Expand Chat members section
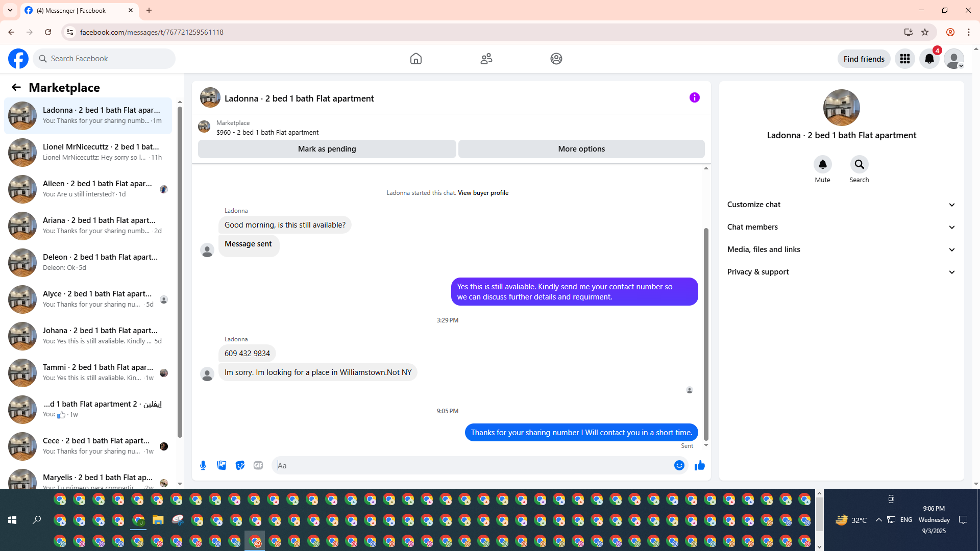Viewport: 980px width, 551px height. [x=841, y=227]
